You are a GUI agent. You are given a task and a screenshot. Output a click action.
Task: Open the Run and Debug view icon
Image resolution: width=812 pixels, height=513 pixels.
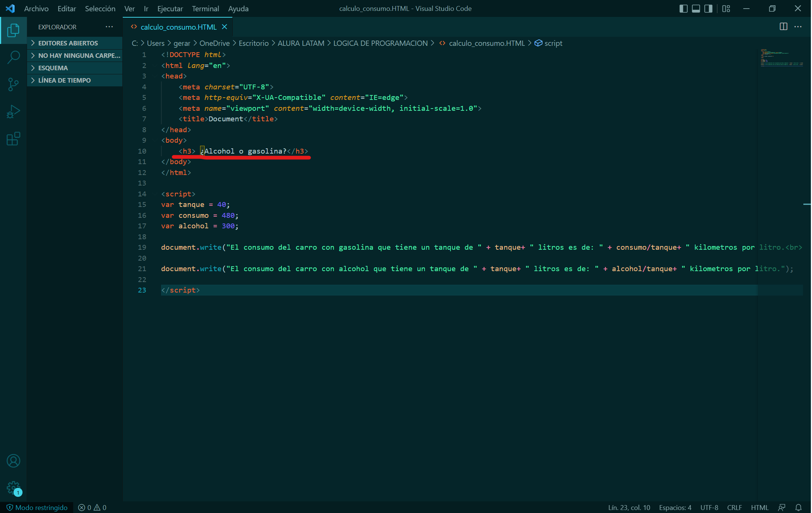(x=14, y=112)
